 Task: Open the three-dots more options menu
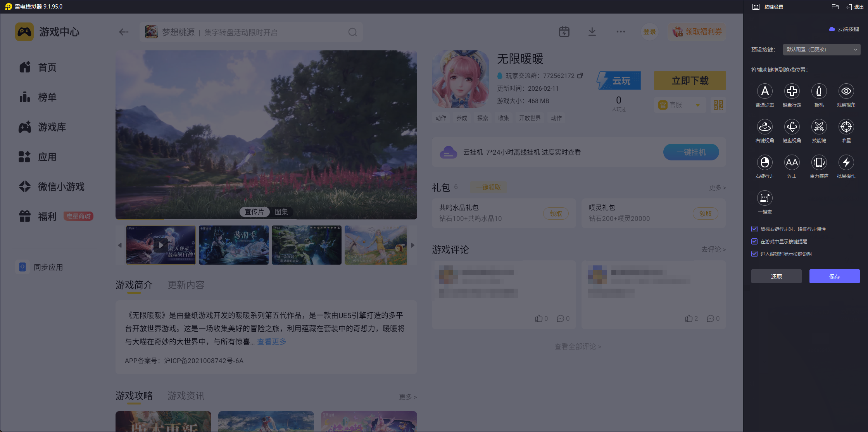620,32
